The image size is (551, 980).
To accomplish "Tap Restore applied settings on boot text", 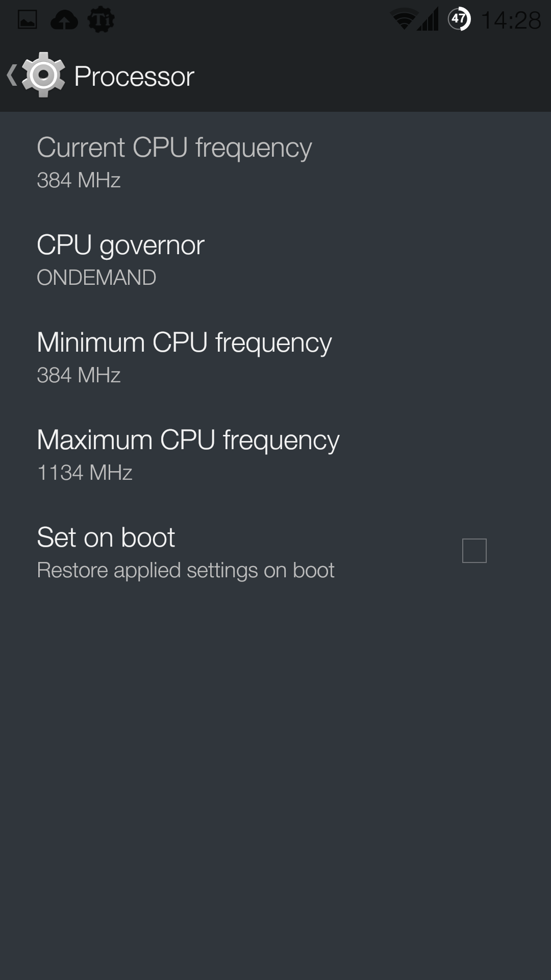I will tap(186, 570).
